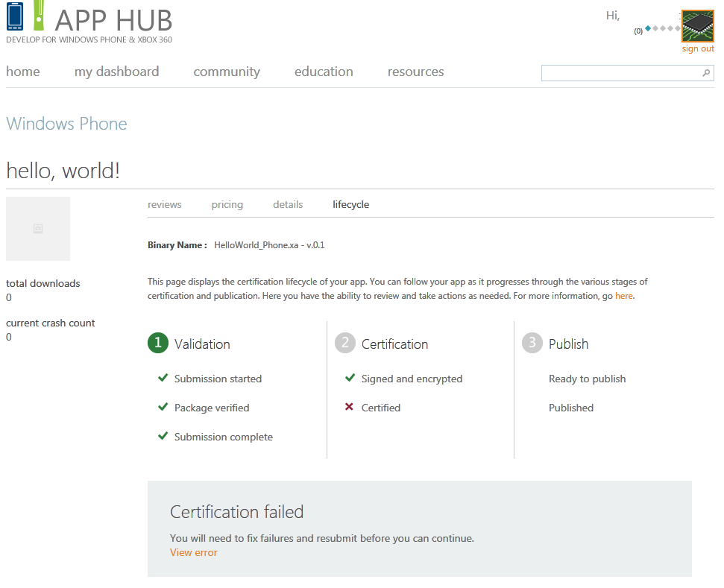The width and height of the screenshot is (724, 588).
Task: Open the community menu
Action: (227, 72)
